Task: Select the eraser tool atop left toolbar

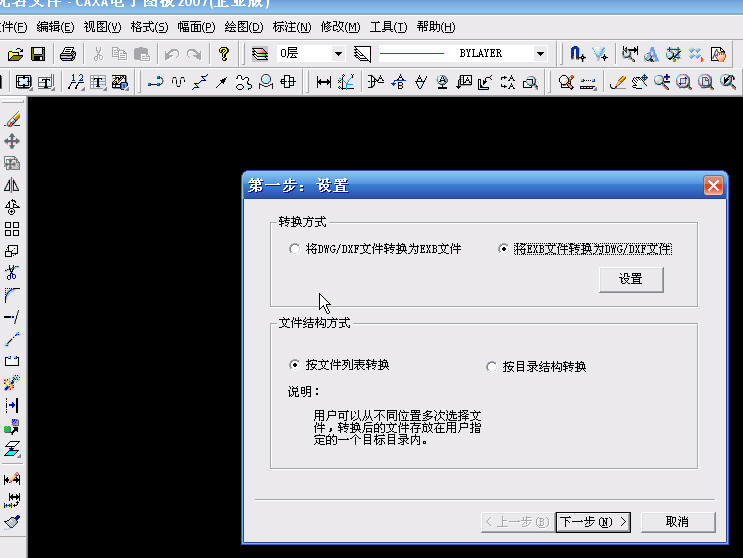Action: point(12,119)
